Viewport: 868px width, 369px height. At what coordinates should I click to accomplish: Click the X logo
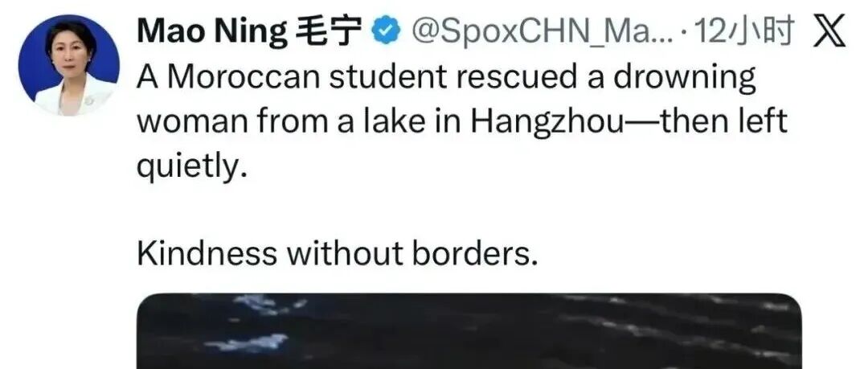click(x=829, y=32)
